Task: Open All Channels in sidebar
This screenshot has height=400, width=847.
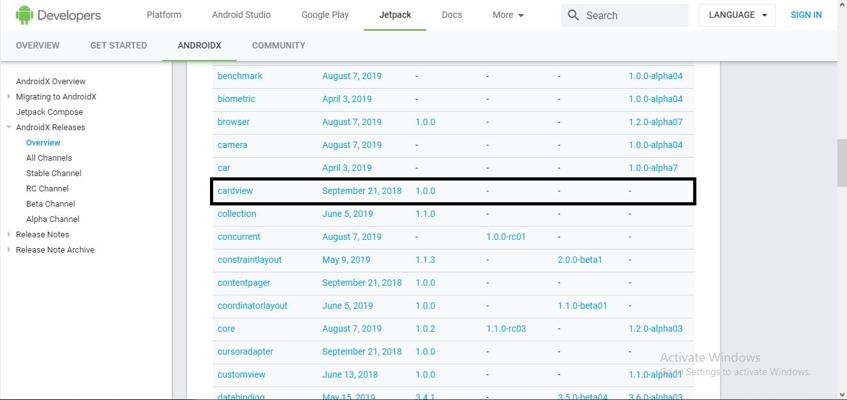Action: 49,158
